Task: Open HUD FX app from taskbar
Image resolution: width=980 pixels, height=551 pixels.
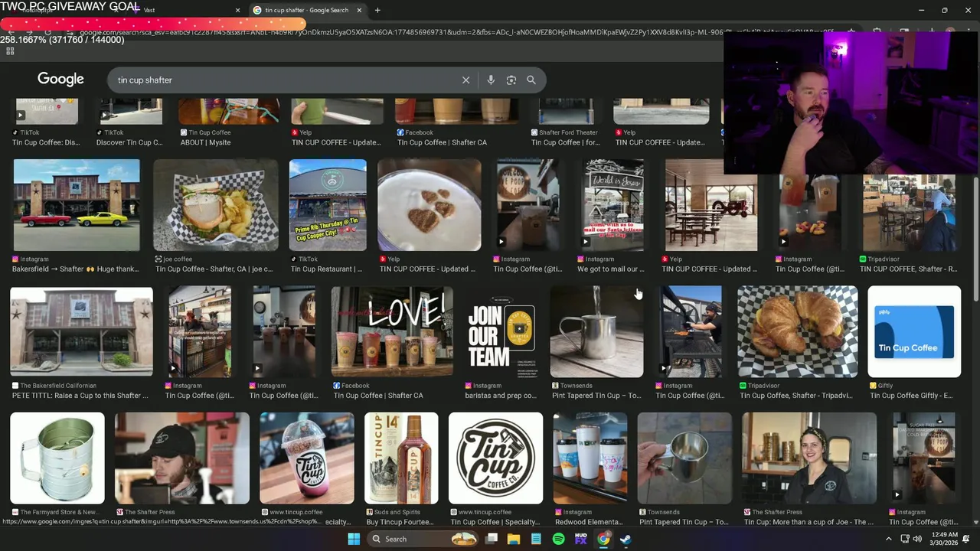Action: (x=581, y=539)
